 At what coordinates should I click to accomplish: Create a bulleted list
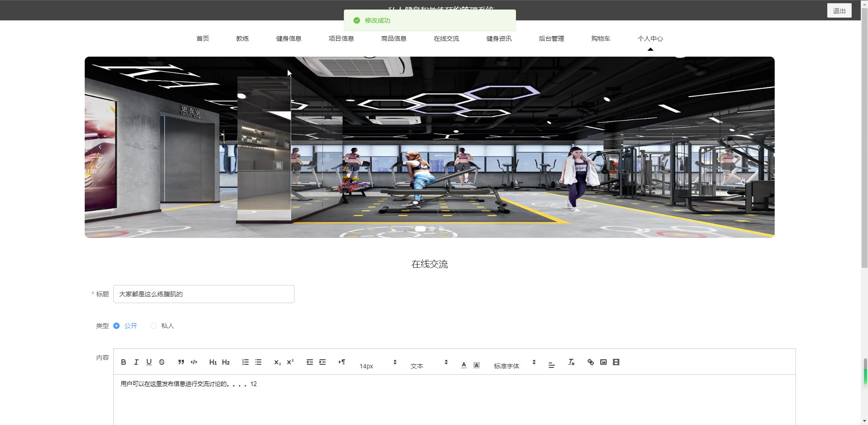pos(258,362)
